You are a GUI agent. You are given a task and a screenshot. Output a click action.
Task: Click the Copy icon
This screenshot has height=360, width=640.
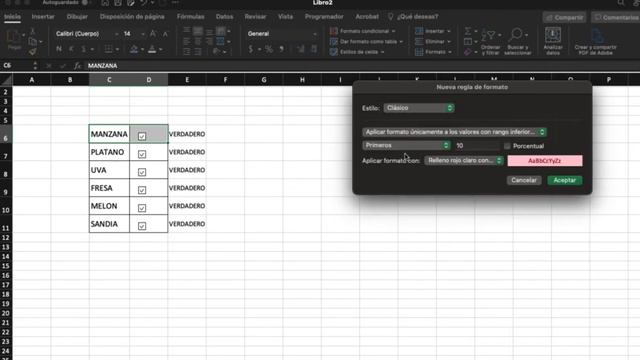click(33, 41)
